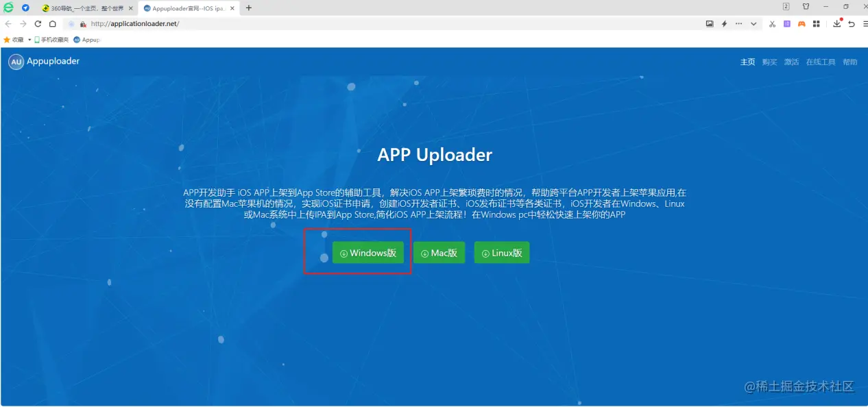
Task: Open the Appup bookmark
Action: pos(86,40)
